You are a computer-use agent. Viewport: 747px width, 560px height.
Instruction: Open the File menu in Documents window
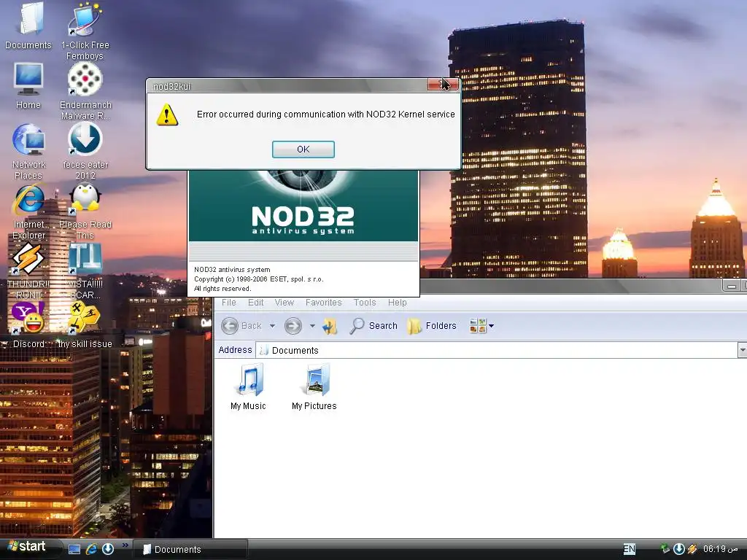(228, 303)
